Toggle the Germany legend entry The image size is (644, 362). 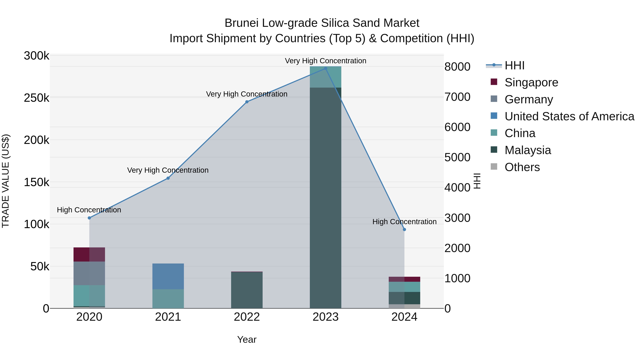(522, 99)
